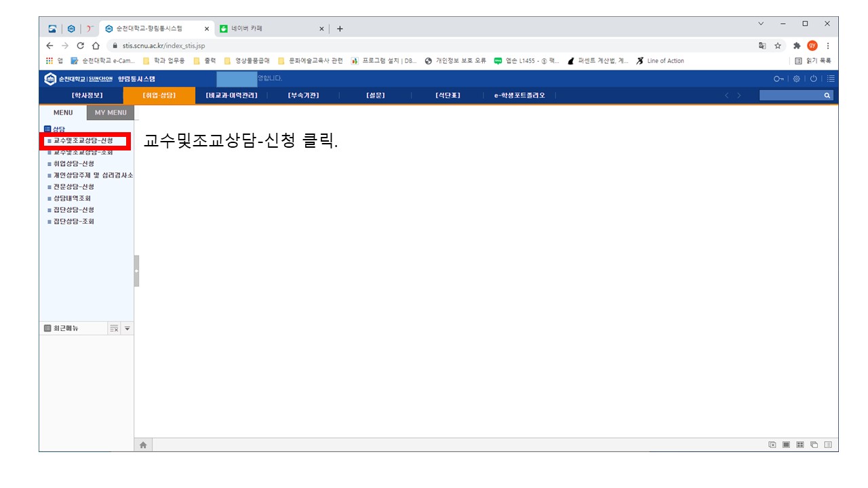Clear the 최근메뉴 list icon
The height and width of the screenshot is (488, 868).
[114, 328]
